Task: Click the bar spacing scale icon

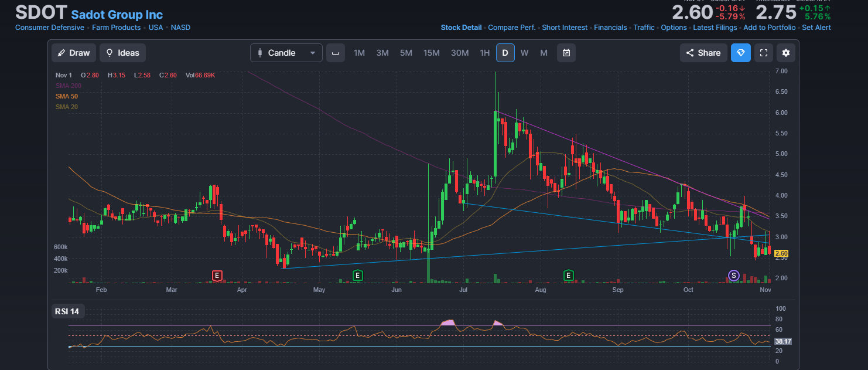Action: point(336,53)
